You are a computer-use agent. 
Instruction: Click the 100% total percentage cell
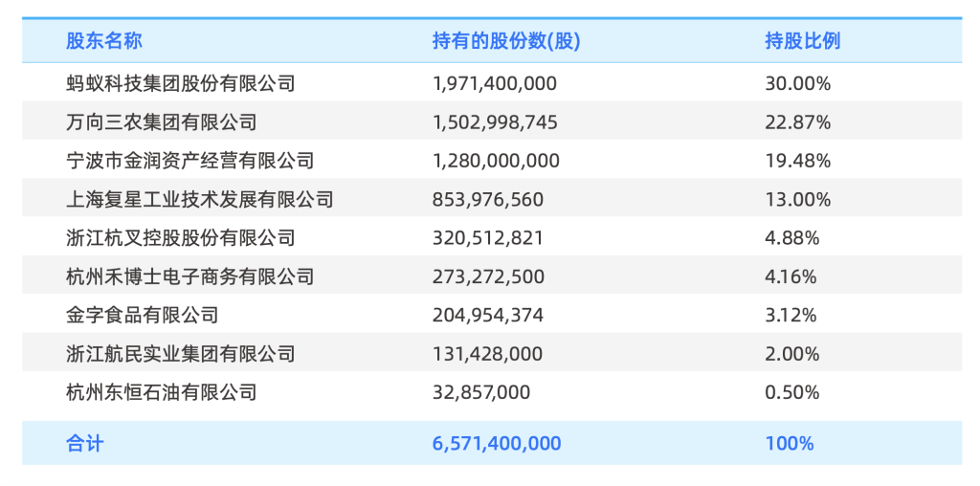click(789, 444)
